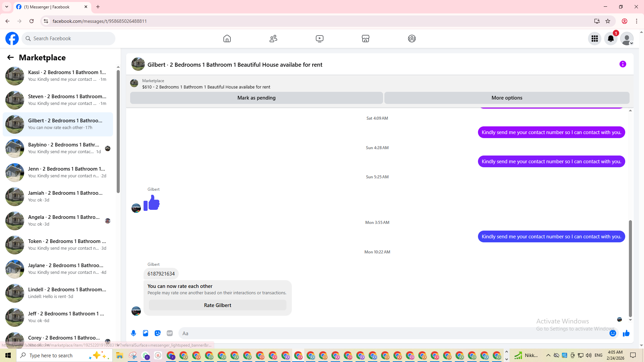This screenshot has width=644, height=362.
Task: Click the Rate Gilbert button
Action: click(x=217, y=305)
